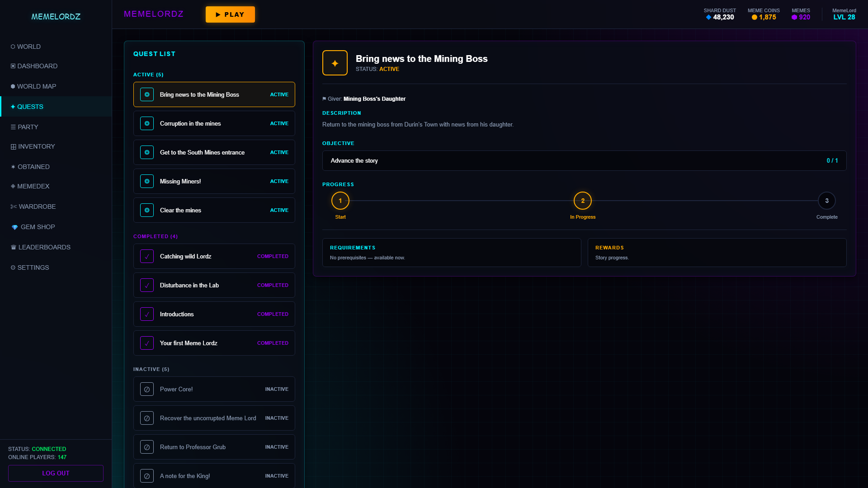Select Quests in the sidebar
Viewport: 868px width, 488px height.
[x=56, y=107]
